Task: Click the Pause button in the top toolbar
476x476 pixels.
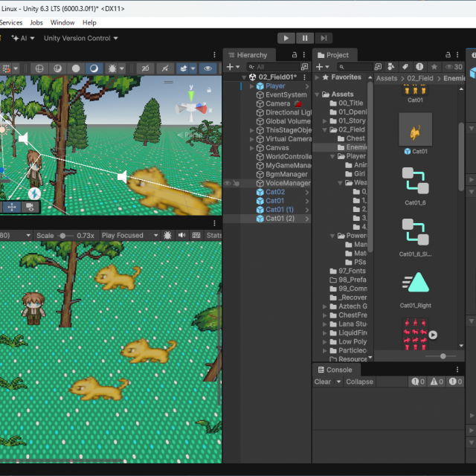Action: point(305,38)
